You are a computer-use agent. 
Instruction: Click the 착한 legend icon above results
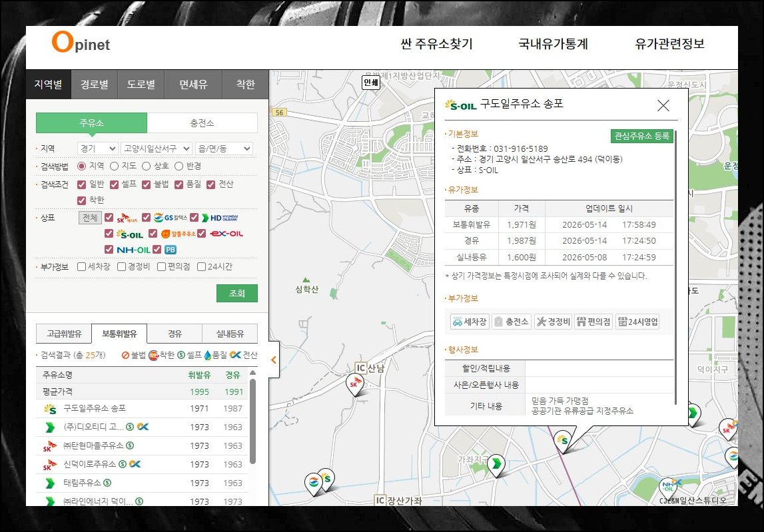pyautogui.click(x=153, y=355)
